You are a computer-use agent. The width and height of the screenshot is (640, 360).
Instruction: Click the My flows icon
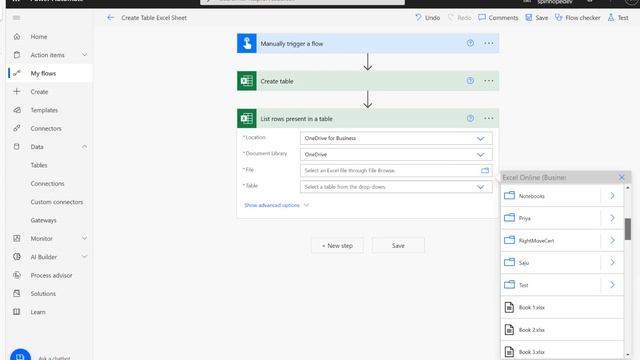click(x=17, y=73)
